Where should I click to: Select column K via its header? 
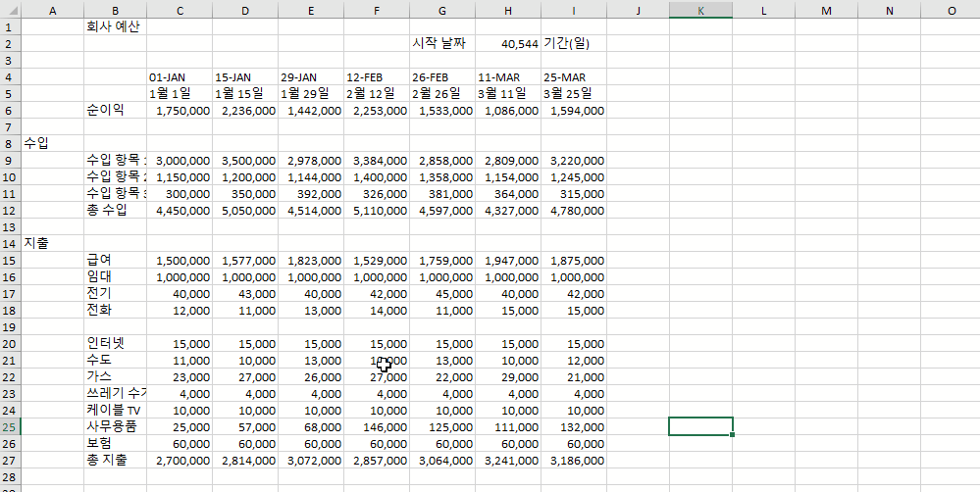(x=700, y=10)
